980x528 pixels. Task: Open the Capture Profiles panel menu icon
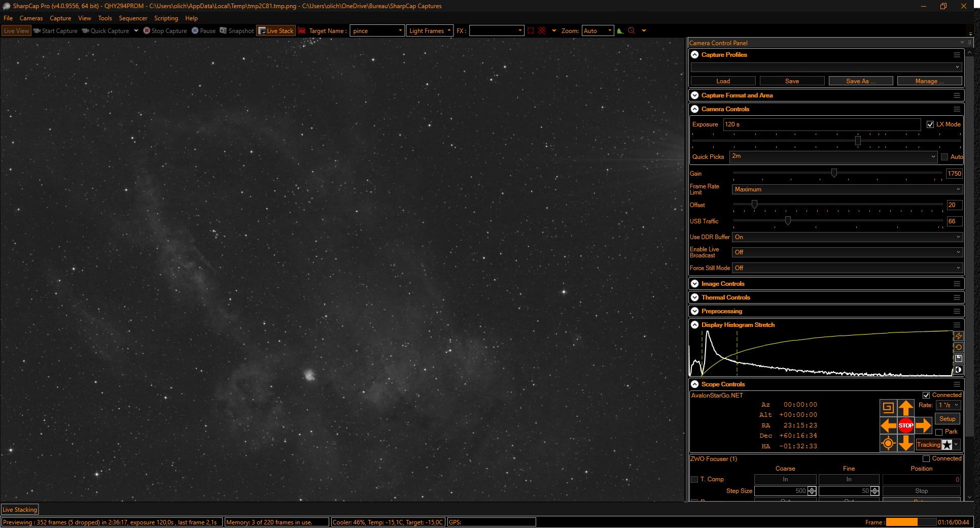pos(957,55)
